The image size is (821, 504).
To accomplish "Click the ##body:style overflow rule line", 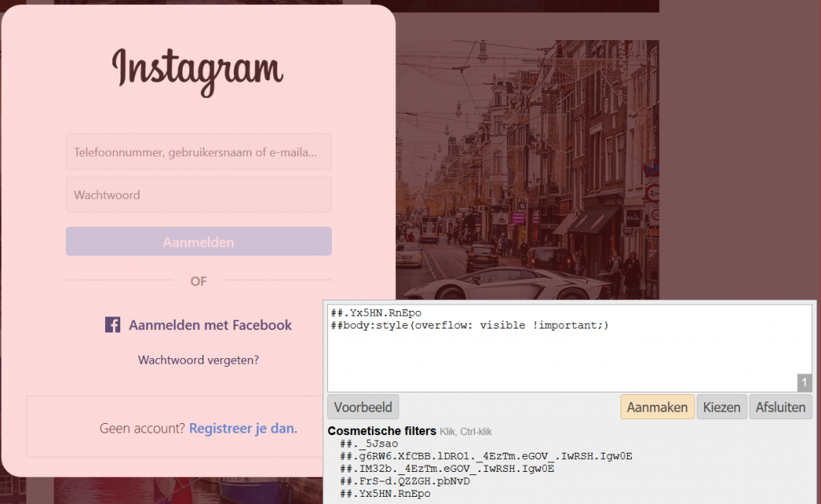I will coord(470,325).
